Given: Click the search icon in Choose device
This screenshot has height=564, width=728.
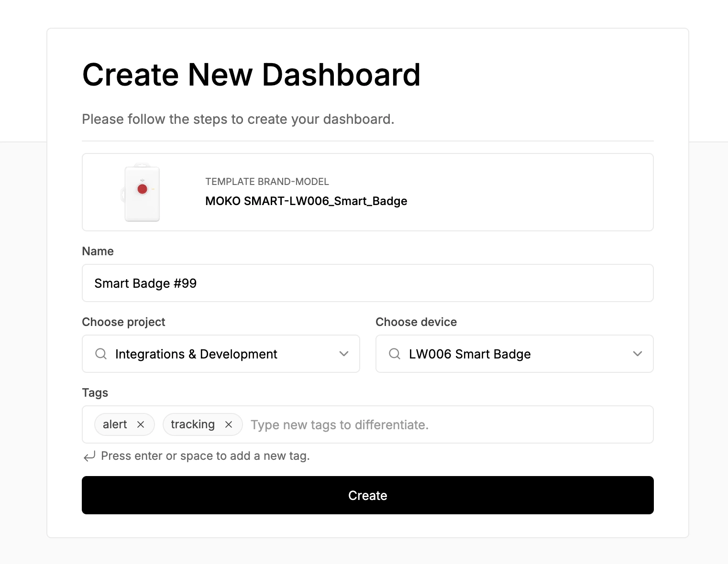Looking at the screenshot, I should click(x=395, y=354).
